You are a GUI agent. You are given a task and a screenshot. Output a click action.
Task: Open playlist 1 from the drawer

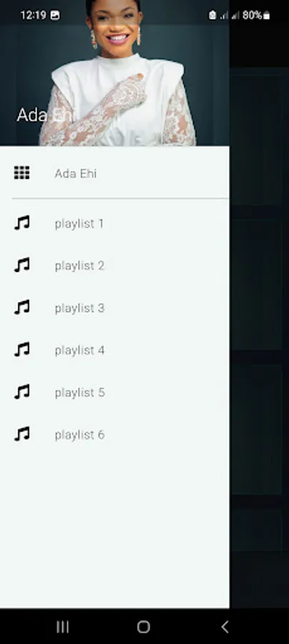coord(114,223)
